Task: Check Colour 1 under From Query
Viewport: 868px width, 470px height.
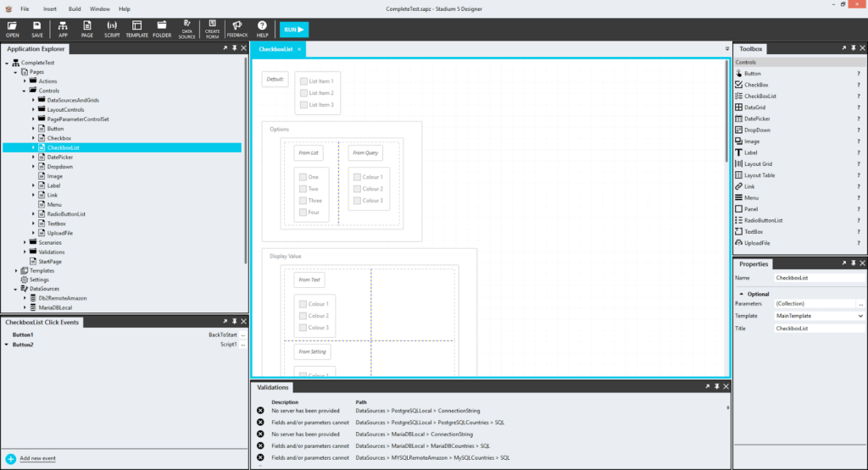Action: click(357, 178)
